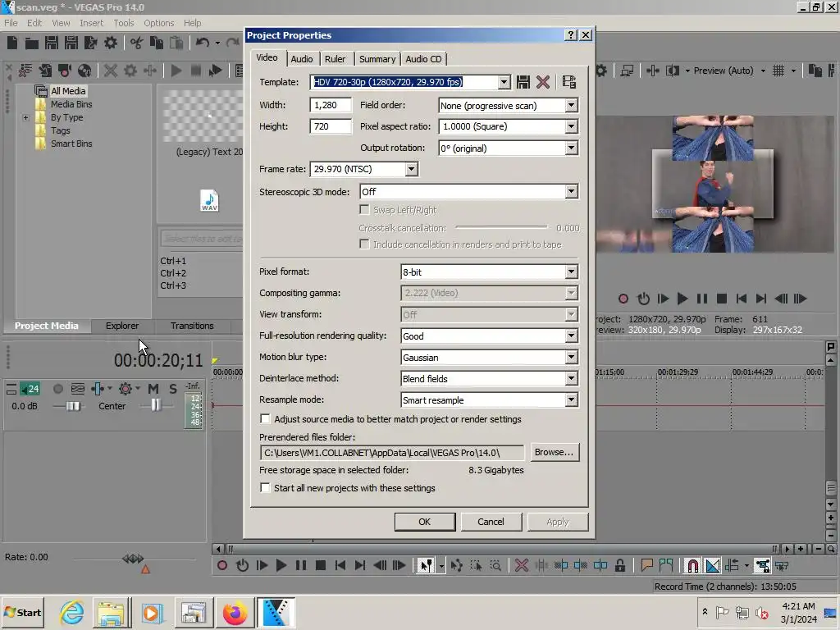Click the Capture Video camera icon
Screen dimensions: 840x630
[x=65, y=71]
